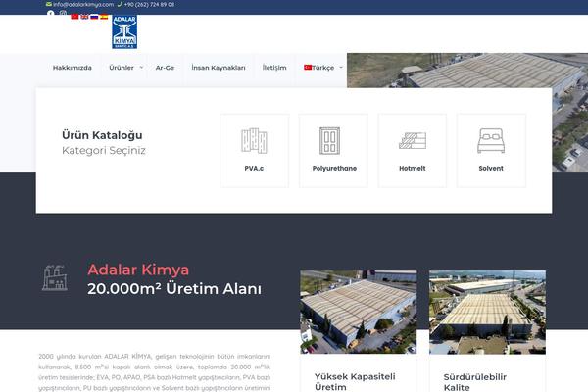Open the Türkçe language menu
The width and height of the screenshot is (588, 392).
tap(322, 68)
